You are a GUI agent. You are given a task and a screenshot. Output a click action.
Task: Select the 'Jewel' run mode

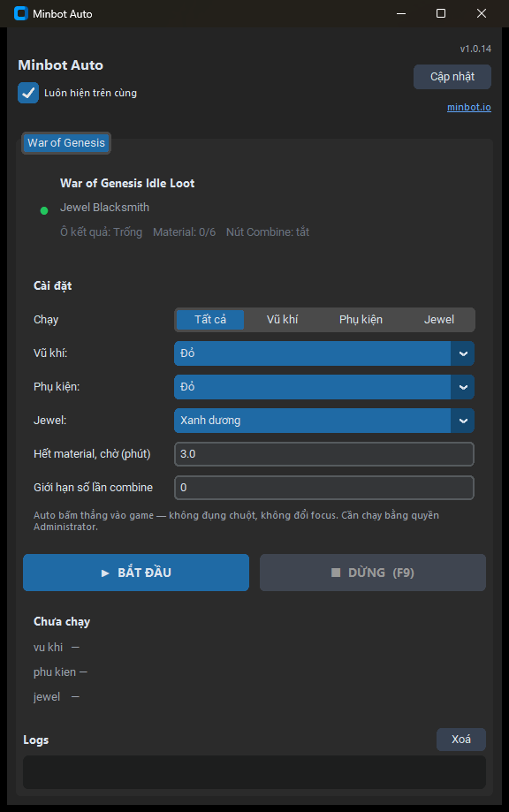pyautogui.click(x=439, y=320)
